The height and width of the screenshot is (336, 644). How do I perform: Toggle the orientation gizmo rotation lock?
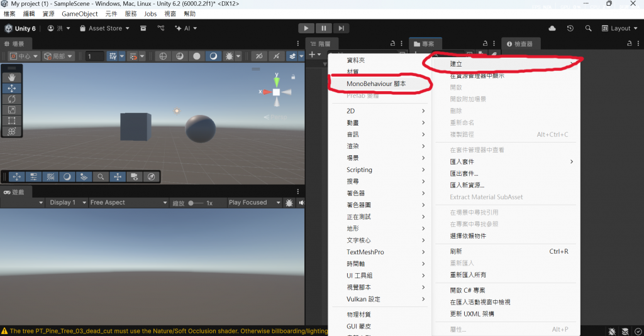(293, 77)
